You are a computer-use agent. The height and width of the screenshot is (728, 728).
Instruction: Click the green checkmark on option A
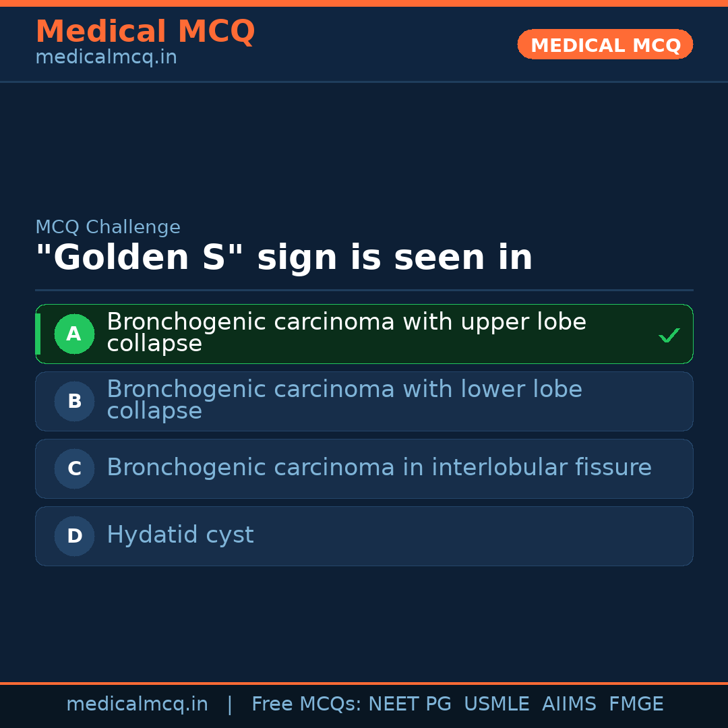(669, 335)
